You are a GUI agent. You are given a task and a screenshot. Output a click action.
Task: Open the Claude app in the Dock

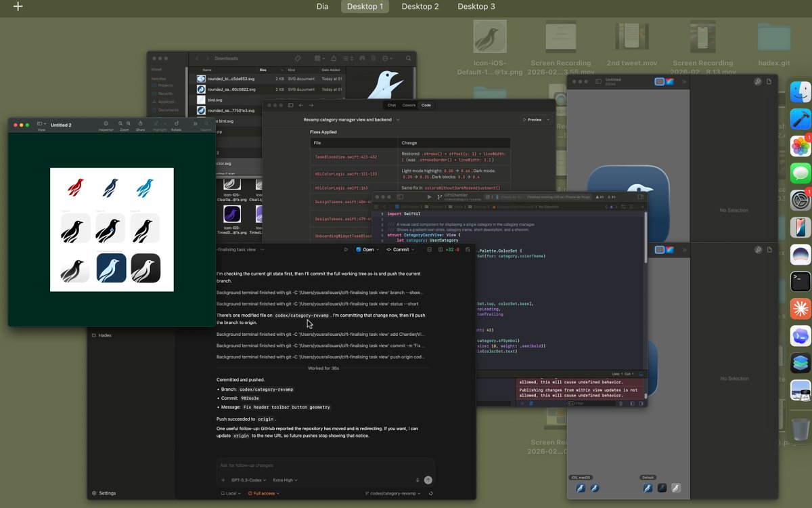[x=800, y=308]
